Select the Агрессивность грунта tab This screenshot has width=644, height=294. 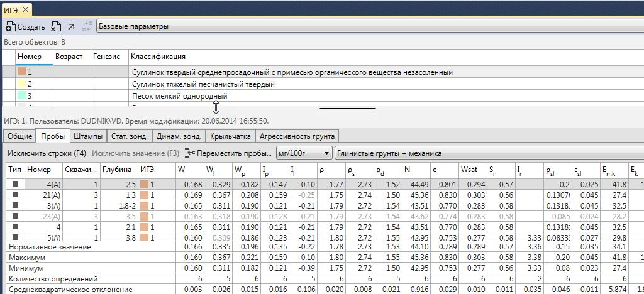pyautogui.click(x=297, y=136)
